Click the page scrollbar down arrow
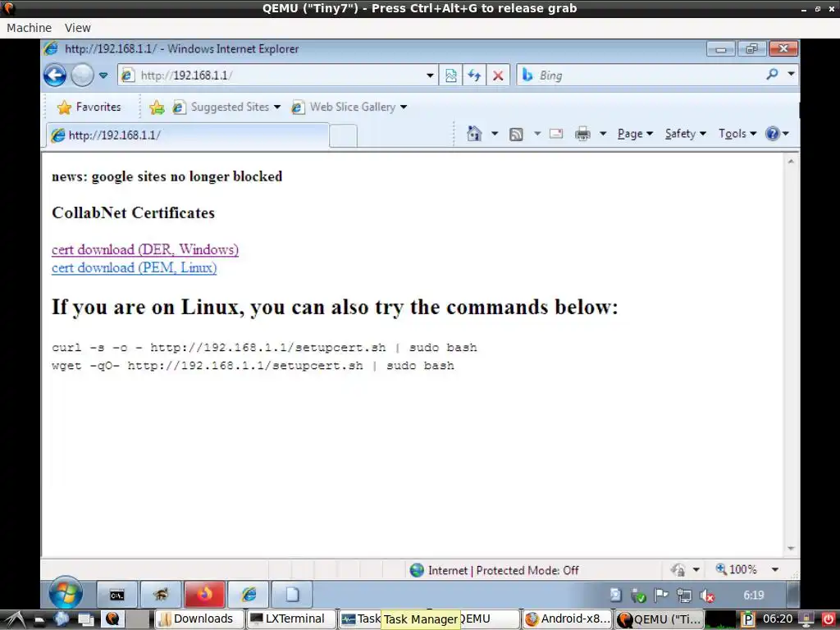 point(791,549)
